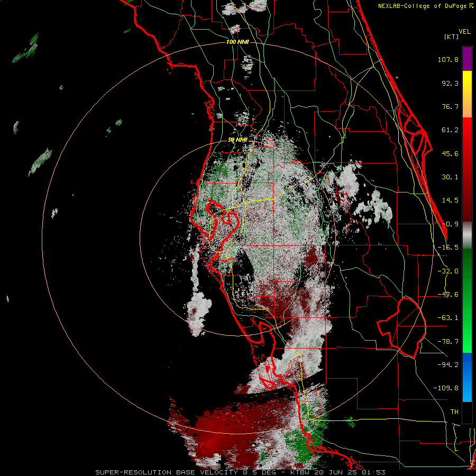Select the -109.8 scale value
This screenshot has width=476, height=476.
pos(446,388)
